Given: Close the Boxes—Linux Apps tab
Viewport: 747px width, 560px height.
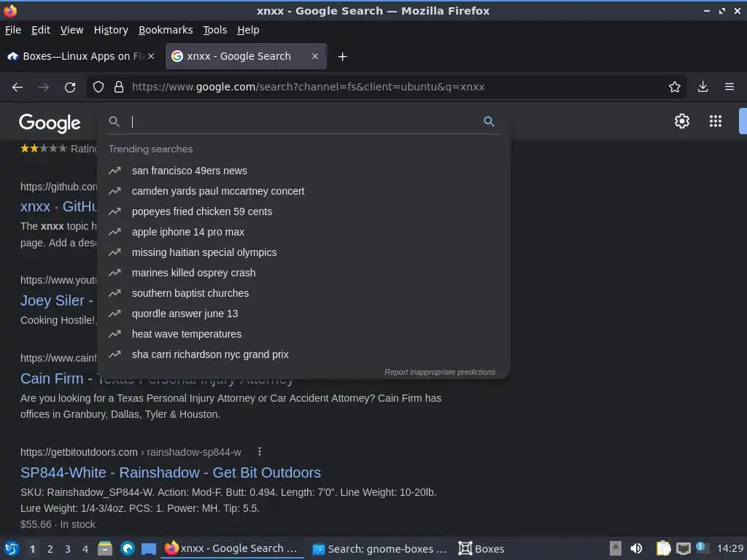Looking at the screenshot, I should pyautogui.click(x=151, y=56).
